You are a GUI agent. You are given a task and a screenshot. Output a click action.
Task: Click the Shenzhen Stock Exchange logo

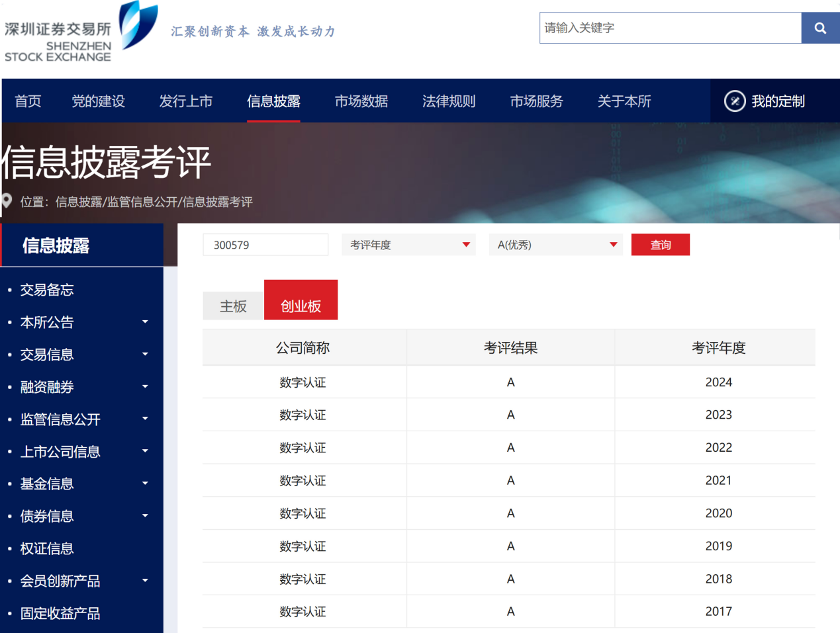(81, 32)
